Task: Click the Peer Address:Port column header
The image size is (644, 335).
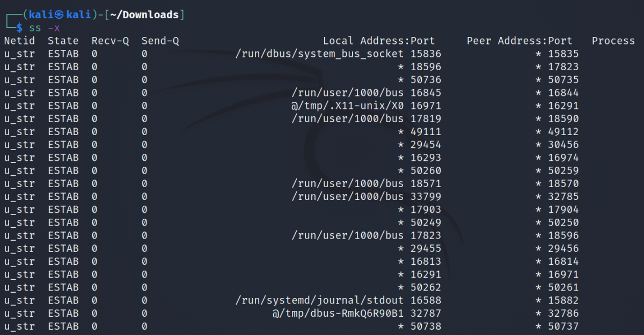Action: click(519, 41)
